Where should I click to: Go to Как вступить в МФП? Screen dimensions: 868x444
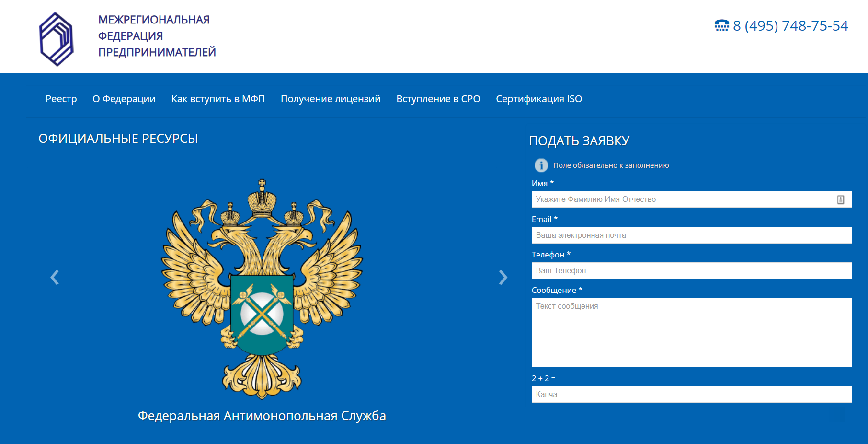point(218,99)
